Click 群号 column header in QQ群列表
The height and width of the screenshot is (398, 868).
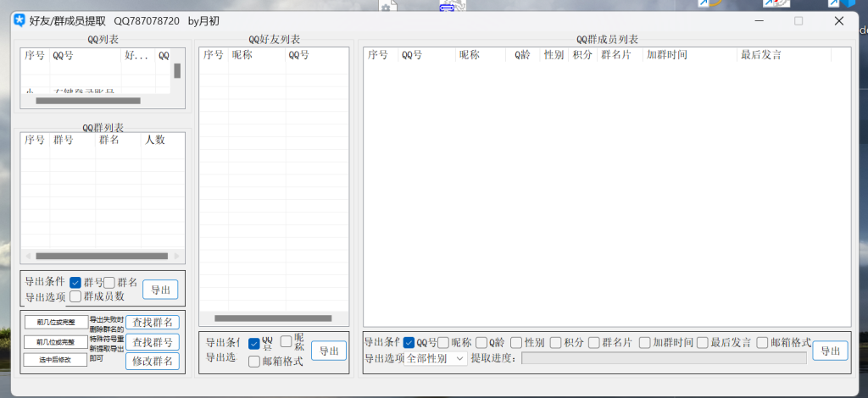pos(73,140)
